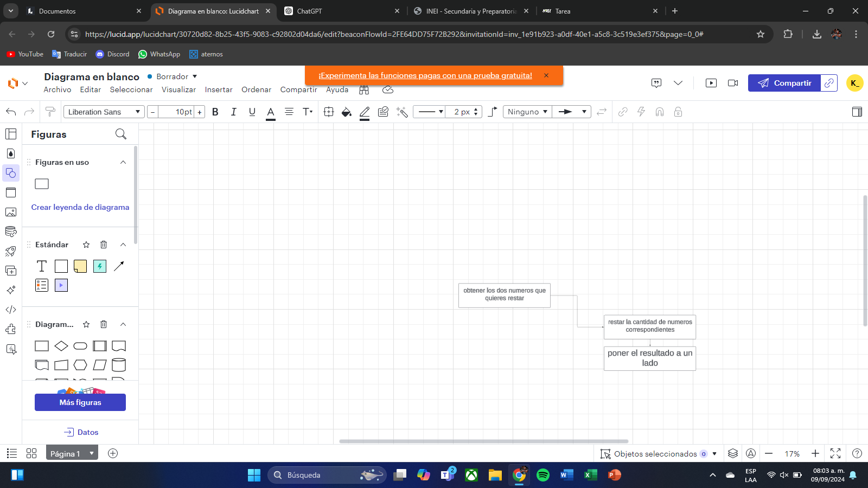868x488 pixels.
Task: Open the Insertar menu
Action: [x=219, y=89]
